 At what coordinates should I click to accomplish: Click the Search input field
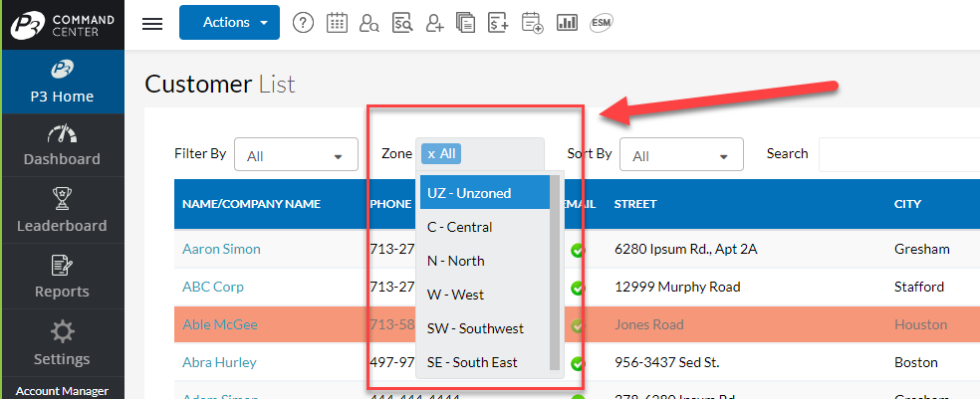click(896, 154)
